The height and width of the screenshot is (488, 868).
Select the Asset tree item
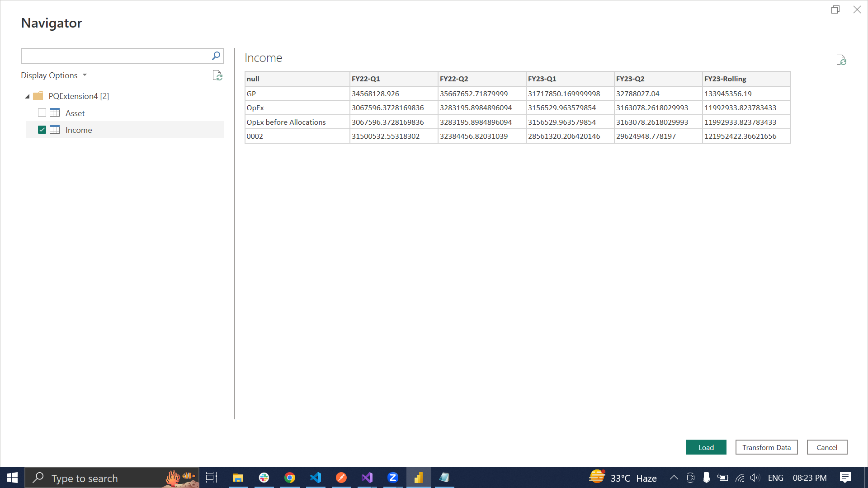point(125,113)
